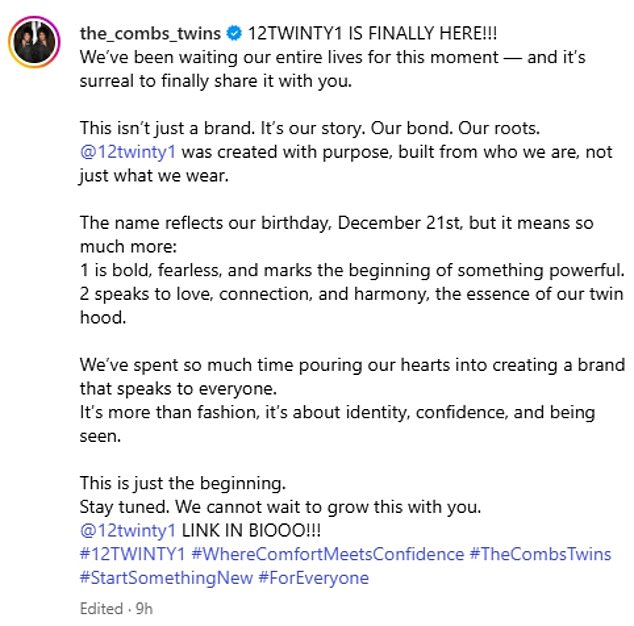
Task: Click the 'Edited' label under the caption
Action: 101,609
